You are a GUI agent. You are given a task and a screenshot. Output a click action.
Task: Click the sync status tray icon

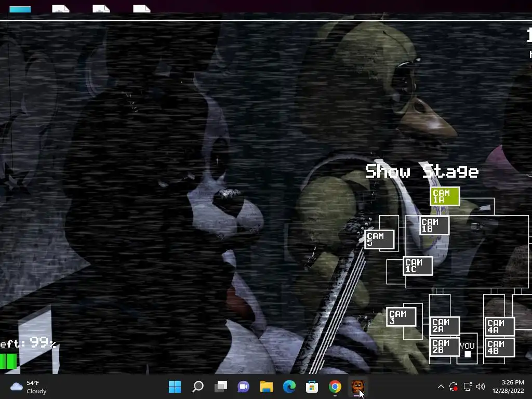pyautogui.click(x=454, y=387)
